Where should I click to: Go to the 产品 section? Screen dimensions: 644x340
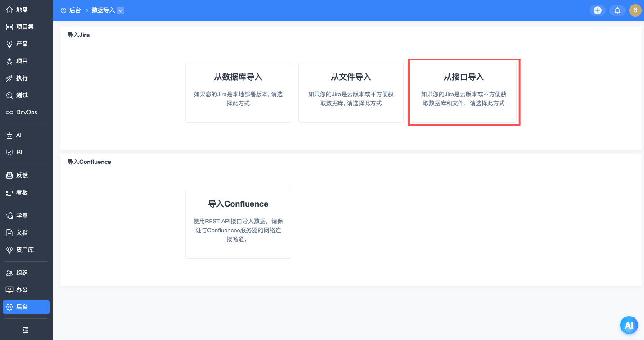(x=22, y=44)
